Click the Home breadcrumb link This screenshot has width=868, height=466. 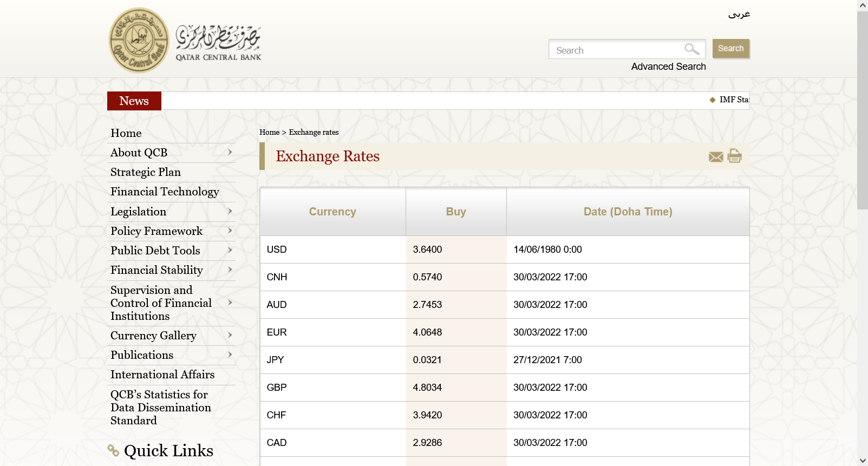point(269,133)
